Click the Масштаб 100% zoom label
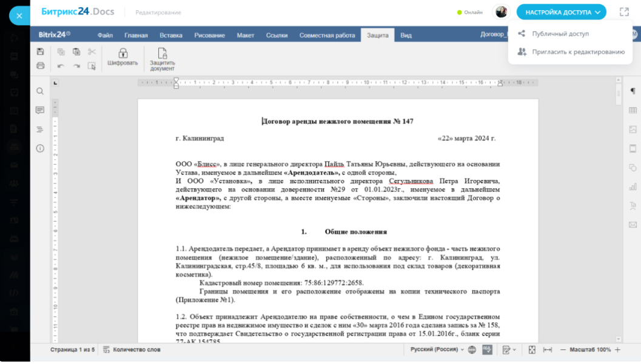This screenshot has width=641, height=364. 590,349
